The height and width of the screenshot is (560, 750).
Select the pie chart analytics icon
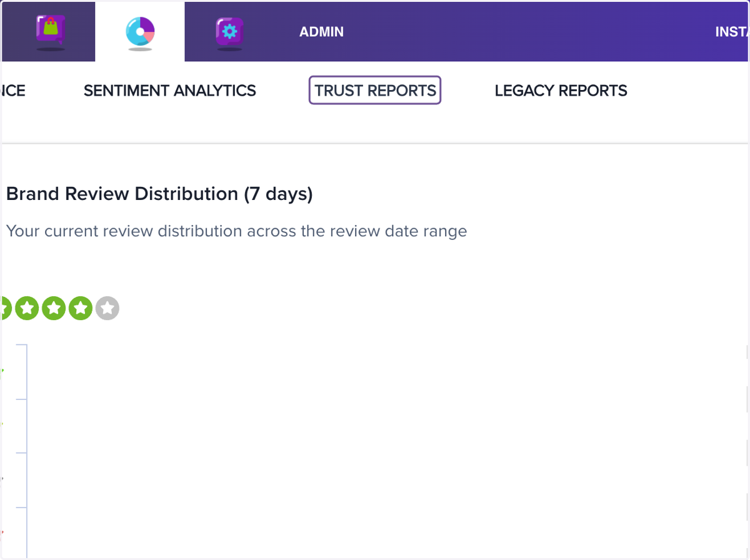(x=140, y=32)
